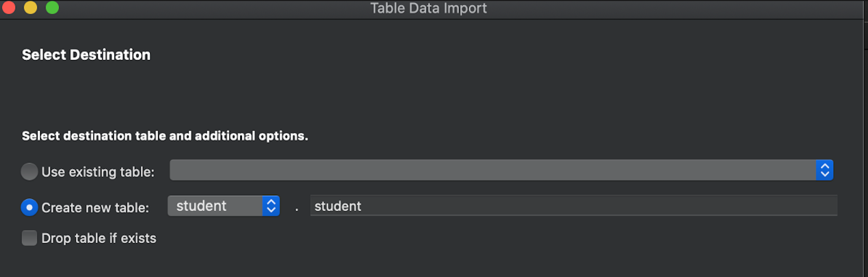Click blue stepper arrows on schema dropdown
The image size is (868, 277).
(x=271, y=206)
